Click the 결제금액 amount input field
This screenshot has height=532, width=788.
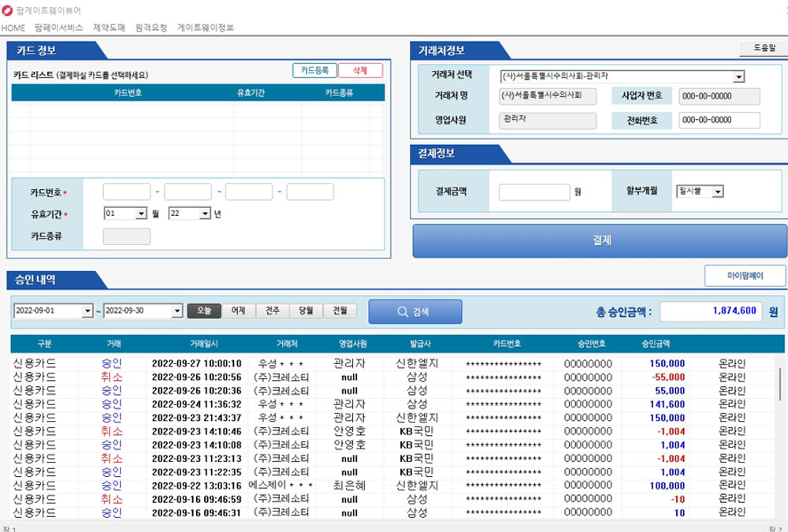pos(534,192)
